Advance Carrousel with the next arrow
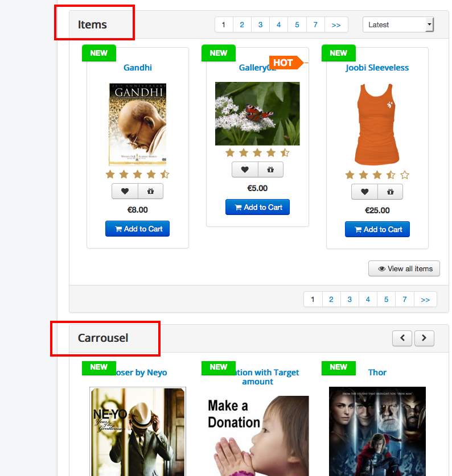This screenshot has height=476, width=452. click(424, 338)
